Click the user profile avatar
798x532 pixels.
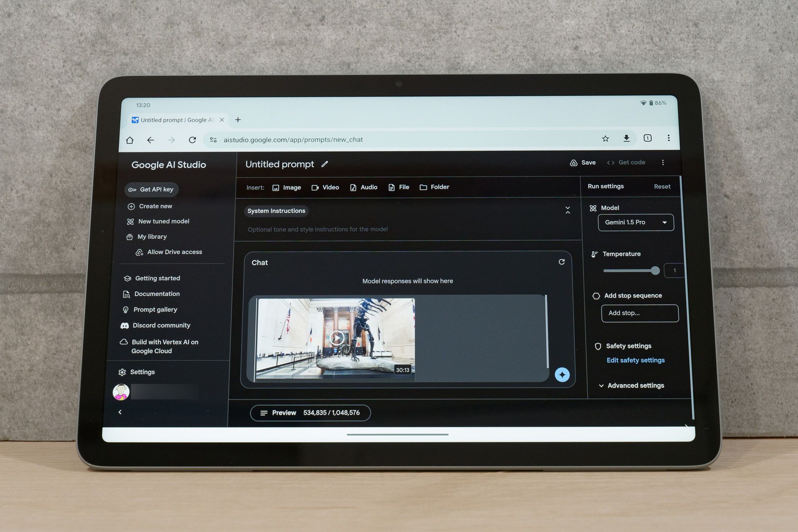121,392
